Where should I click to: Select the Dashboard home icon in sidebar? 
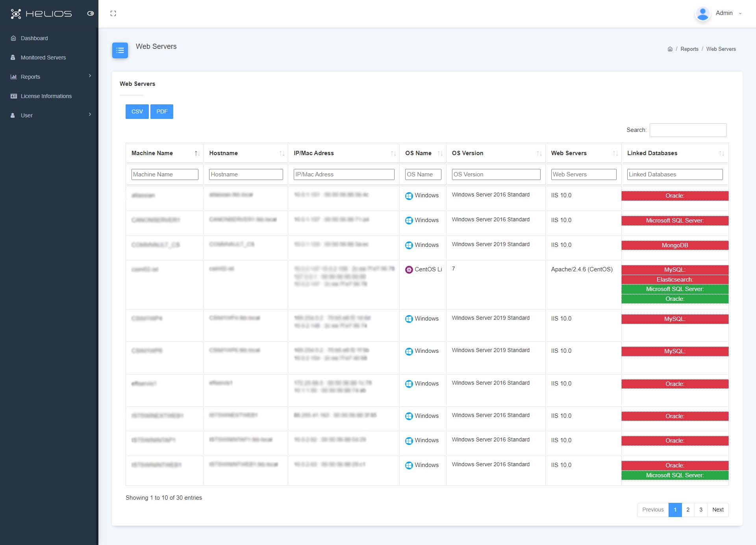13,38
